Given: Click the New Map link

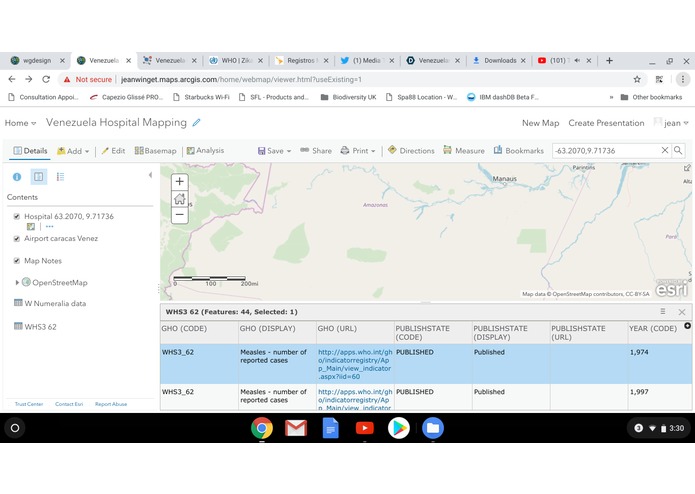Looking at the screenshot, I should pos(540,123).
